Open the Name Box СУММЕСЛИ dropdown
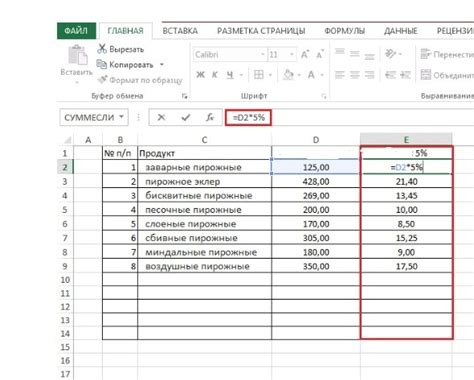Image resolution: width=474 pixels, height=380 pixels. click(122, 117)
